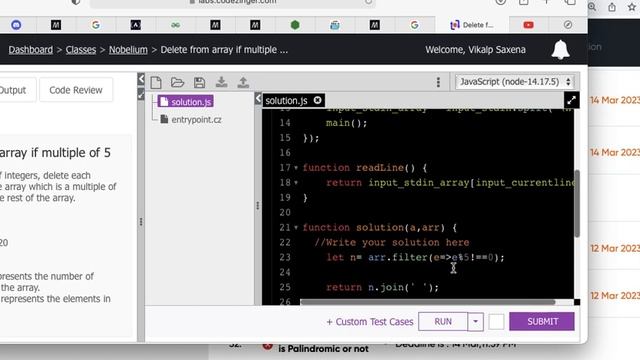Open the RUN button dropdown arrow
The image size is (640, 360).
point(476,322)
